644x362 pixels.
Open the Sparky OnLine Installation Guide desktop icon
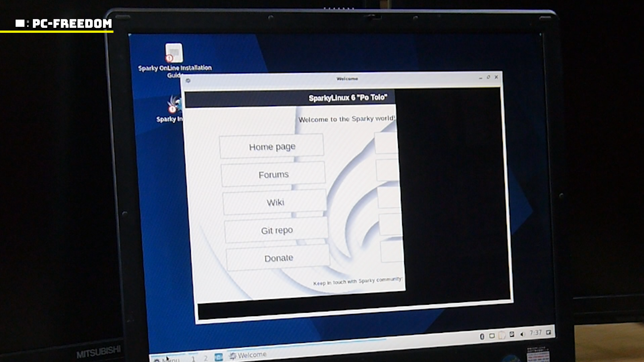[174, 53]
